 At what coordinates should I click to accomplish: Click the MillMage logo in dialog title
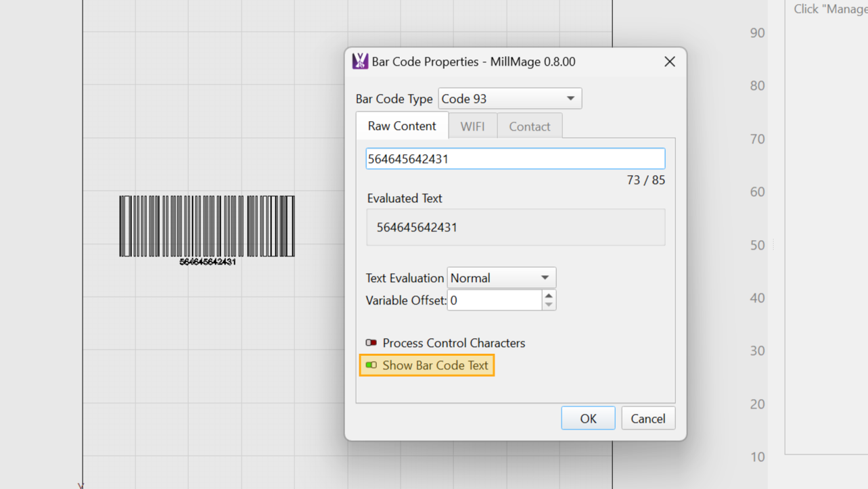click(x=360, y=62)
